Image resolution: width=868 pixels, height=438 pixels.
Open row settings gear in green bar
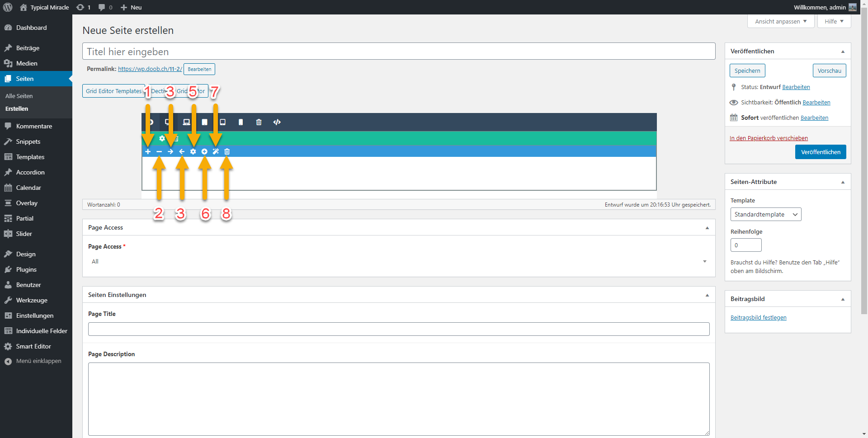pyautogui.click(x=162, y=138)
